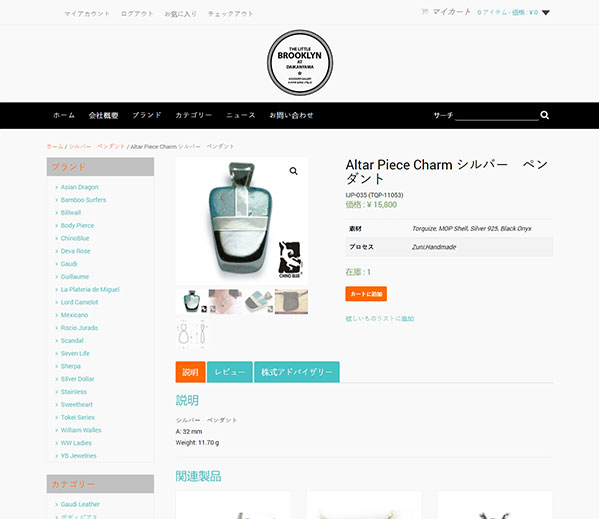Click the ログアウト link
This screenshot has height=519, width=599.
point(137,14)
